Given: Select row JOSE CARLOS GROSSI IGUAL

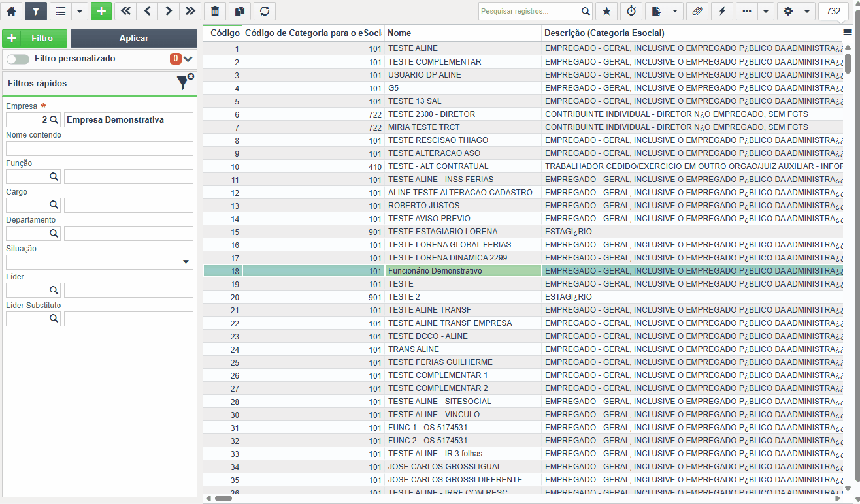Looking at the screenshot, I should [x=523, y=467].
